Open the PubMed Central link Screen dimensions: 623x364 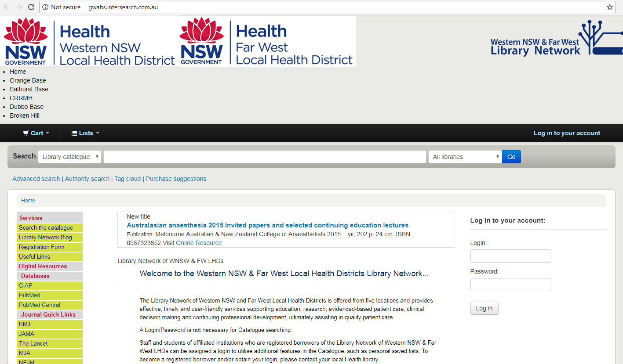pos(50,305)
